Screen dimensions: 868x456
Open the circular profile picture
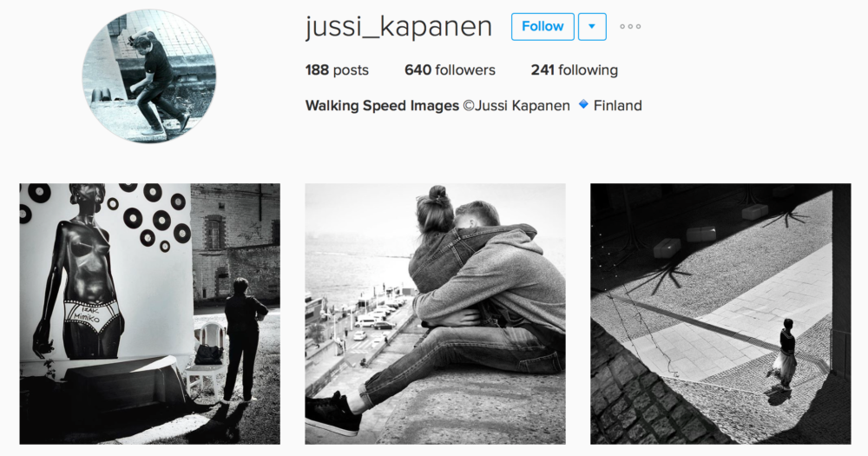point(149,76)
